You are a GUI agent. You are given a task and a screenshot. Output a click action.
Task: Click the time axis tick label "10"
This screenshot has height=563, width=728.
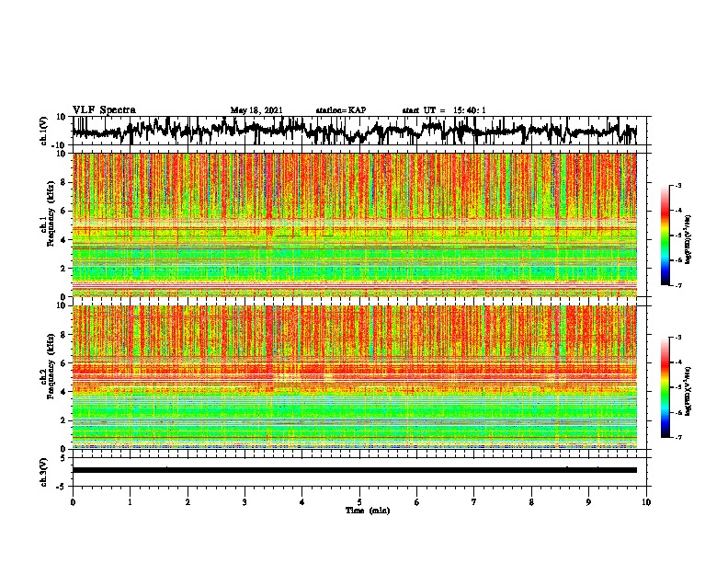pyautogui.click(x=646, y=502)
